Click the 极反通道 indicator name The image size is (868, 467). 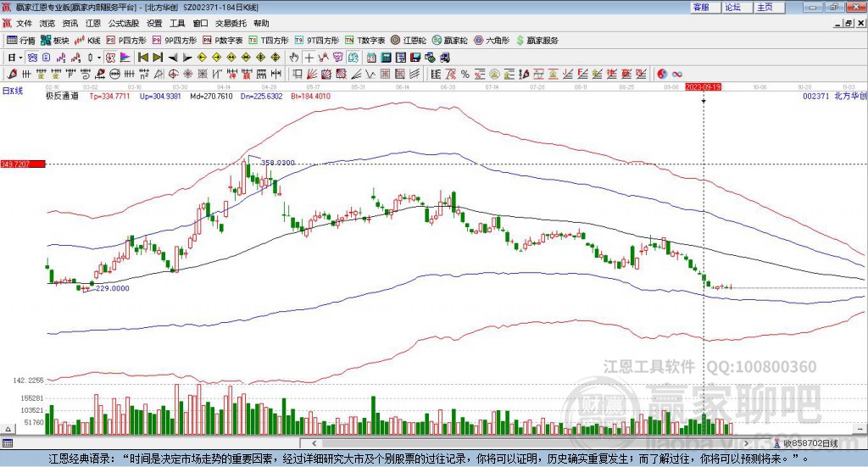(62, 96)
